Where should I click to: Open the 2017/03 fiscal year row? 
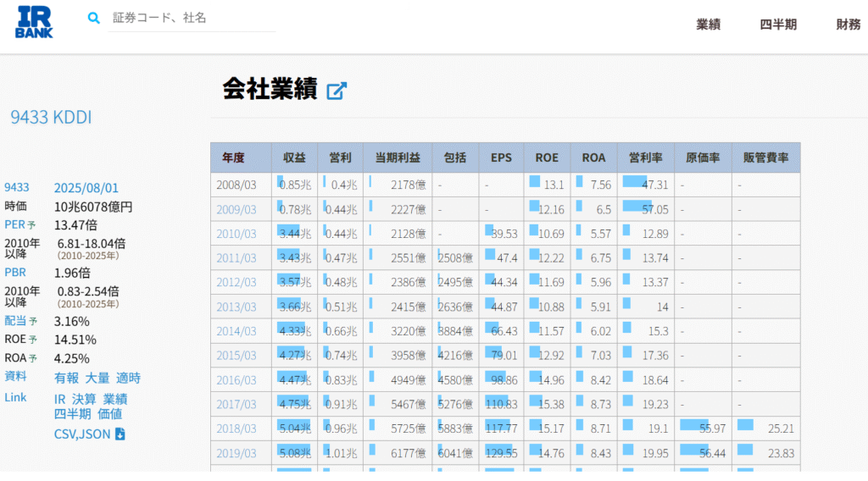[x=236, y=405]
